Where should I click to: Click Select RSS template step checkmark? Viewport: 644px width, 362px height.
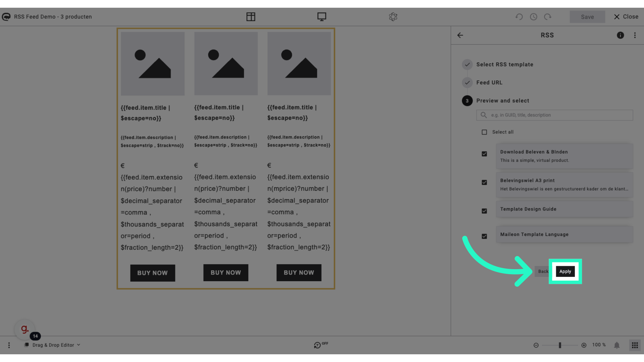(x=467, y=64)
